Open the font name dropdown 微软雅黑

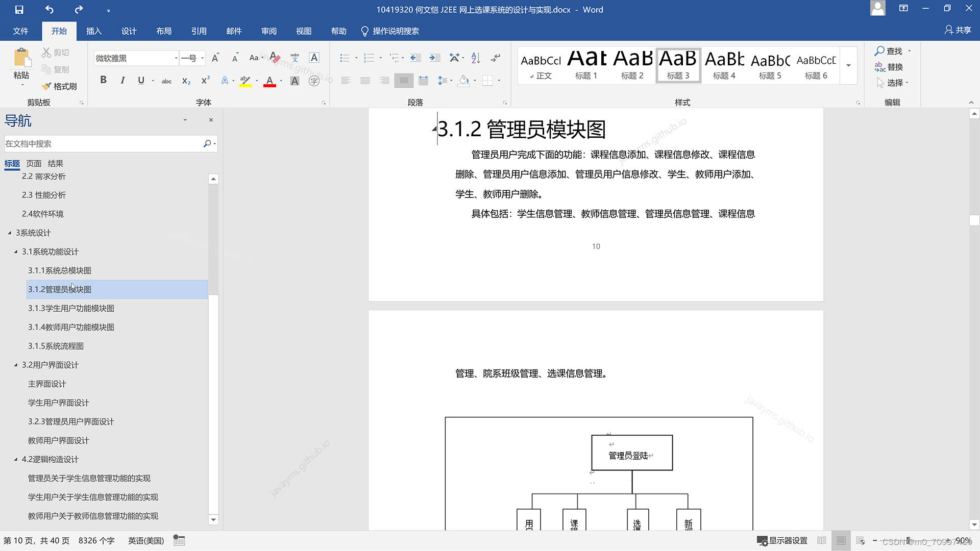coord(176,58)
